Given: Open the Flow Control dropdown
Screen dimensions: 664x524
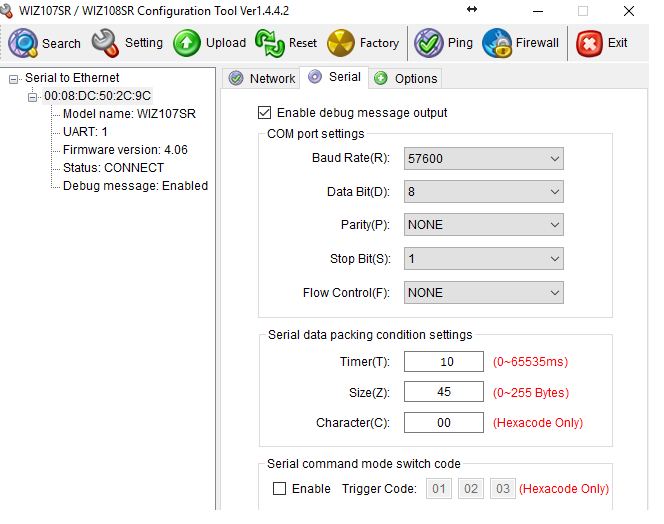Looking at the screenshot, I should click(484, 292).
